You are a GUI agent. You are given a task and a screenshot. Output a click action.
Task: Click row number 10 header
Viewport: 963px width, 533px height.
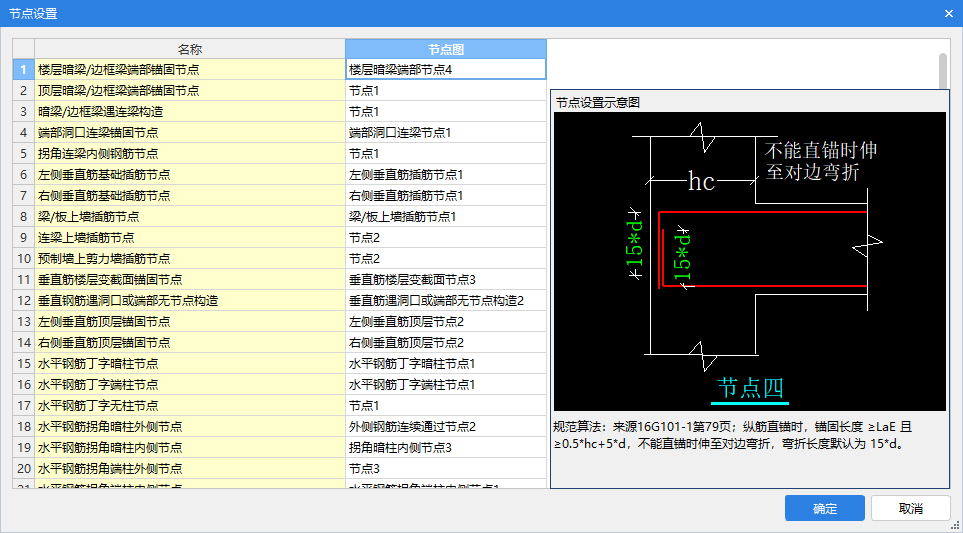tap(23, 259)
